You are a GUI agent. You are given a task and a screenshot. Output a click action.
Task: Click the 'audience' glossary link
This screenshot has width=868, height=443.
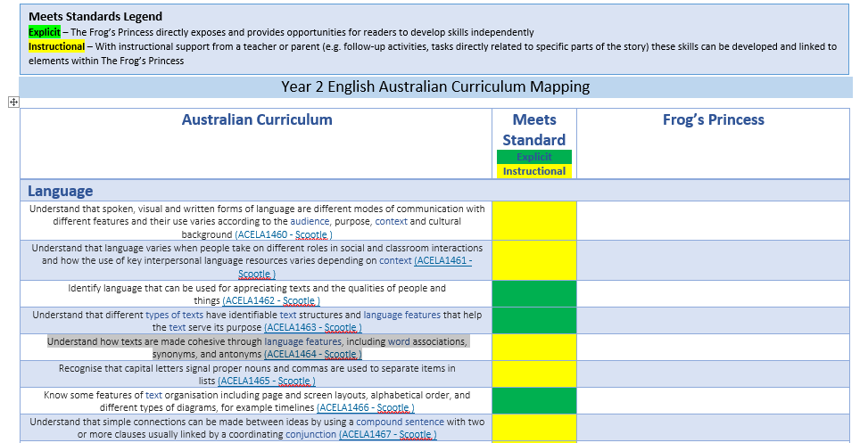pos(310,221)
